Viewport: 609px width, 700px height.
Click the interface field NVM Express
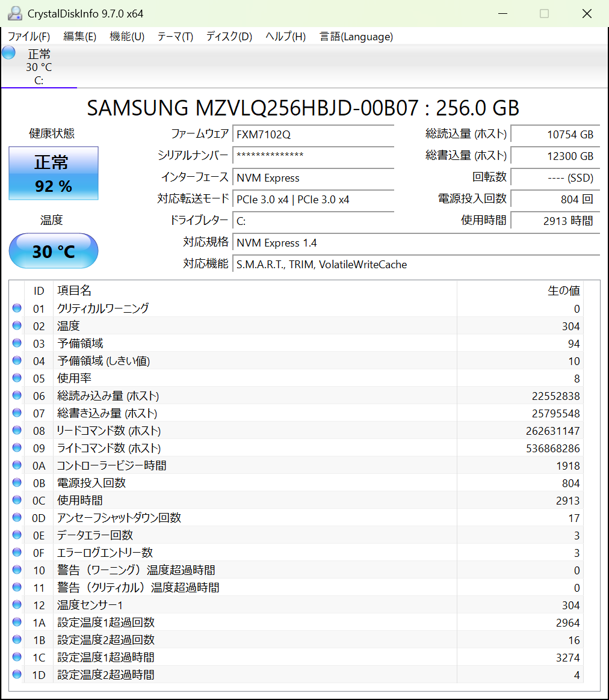313,177
